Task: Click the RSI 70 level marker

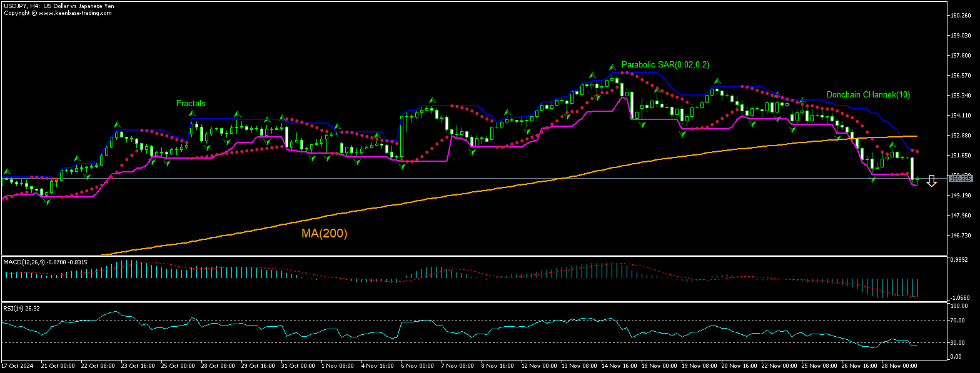Action: [x=956, y=320]
